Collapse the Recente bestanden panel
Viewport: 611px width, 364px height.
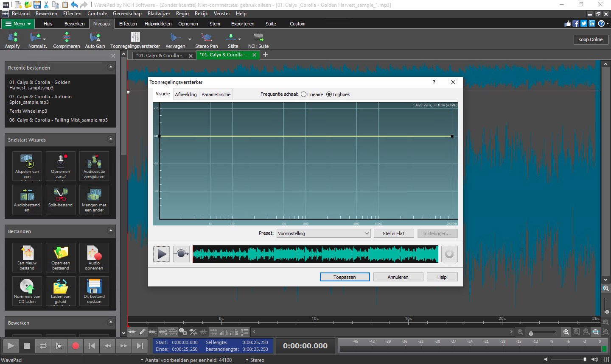coord(111,67)
